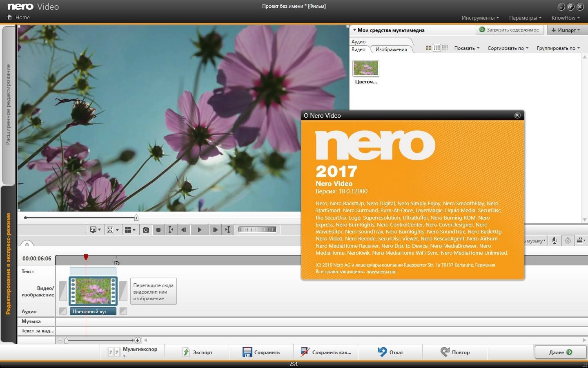Open the KnowHow menu
588x368 pixels.
click(566, 18)
